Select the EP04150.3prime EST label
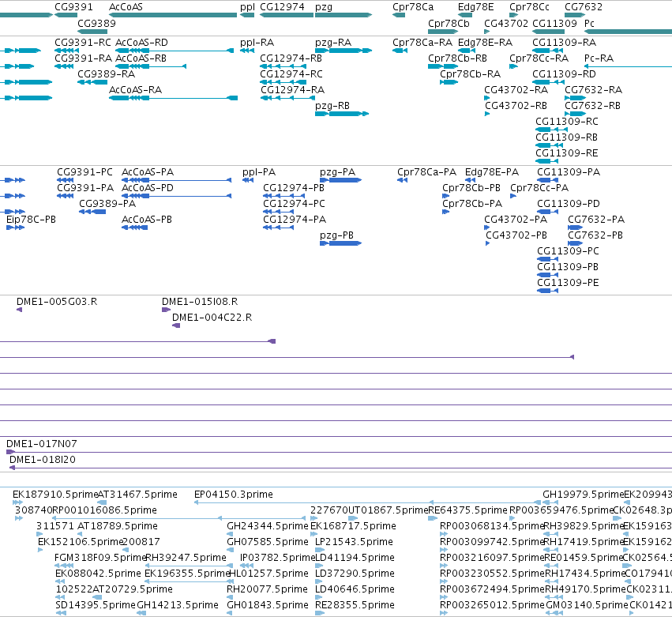Viewport: 672px width, 617px height. (x=234, y=495)
